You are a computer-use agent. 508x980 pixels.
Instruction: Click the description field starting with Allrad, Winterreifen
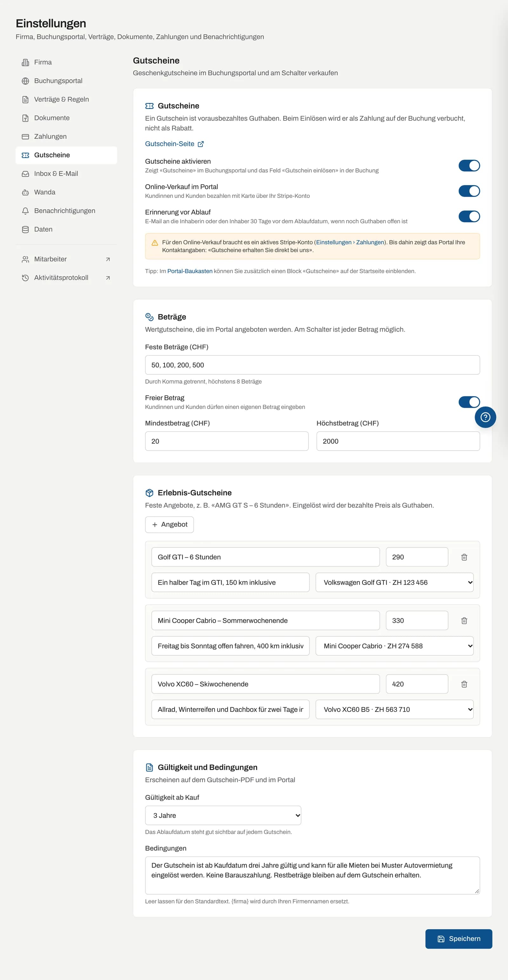click(231, 709)
